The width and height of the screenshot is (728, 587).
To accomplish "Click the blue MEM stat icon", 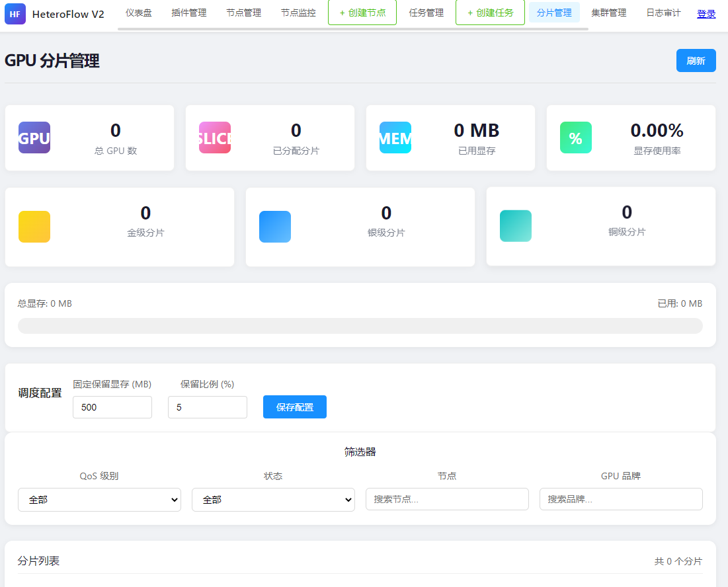I will pos(395,137).
